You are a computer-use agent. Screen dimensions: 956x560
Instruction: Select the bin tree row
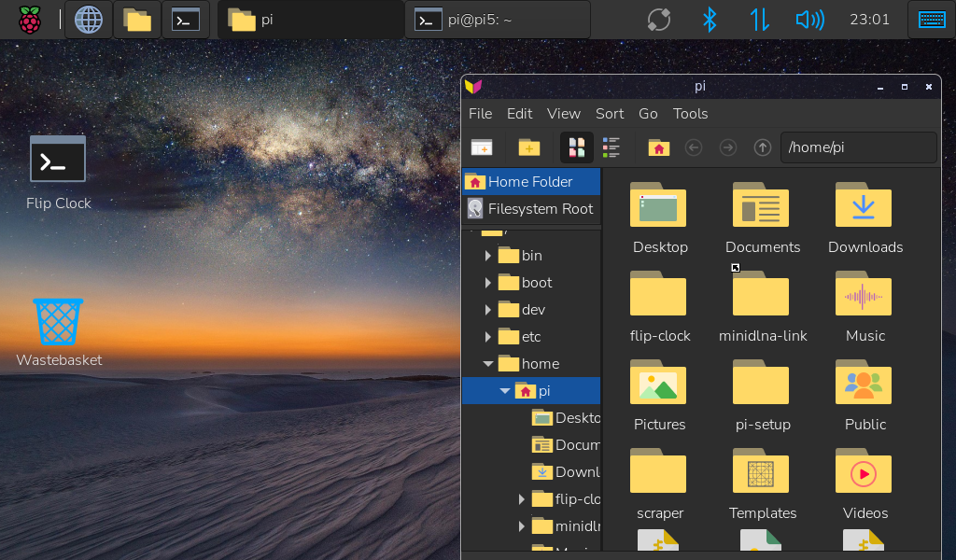[x=531, y=256]
